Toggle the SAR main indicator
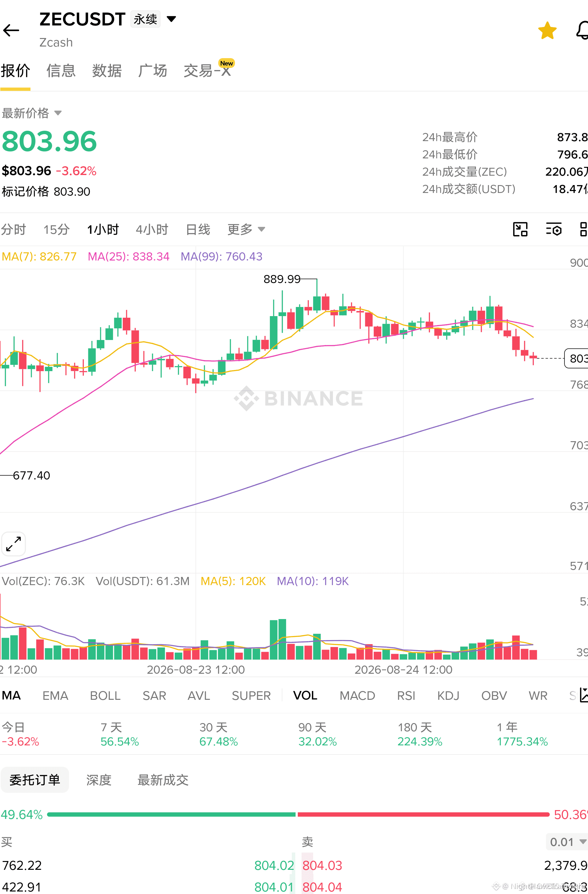 (154, 695)
